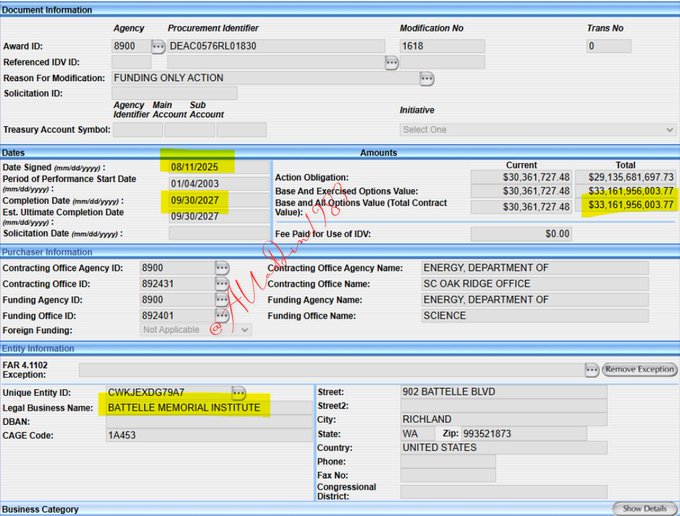The width and height of the screenshot is (680, 516).
Task: Select the Completion Date field
Action: tap(216, 200)
